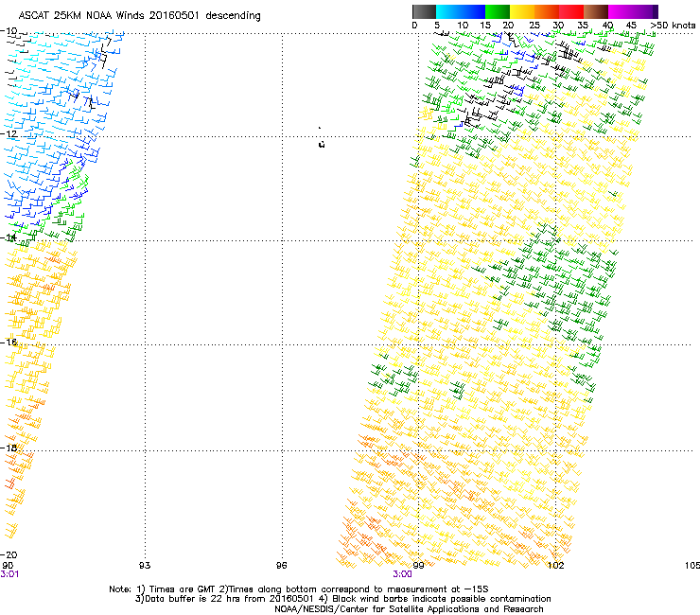Click the '105' longitude axis label

(692, 566)
